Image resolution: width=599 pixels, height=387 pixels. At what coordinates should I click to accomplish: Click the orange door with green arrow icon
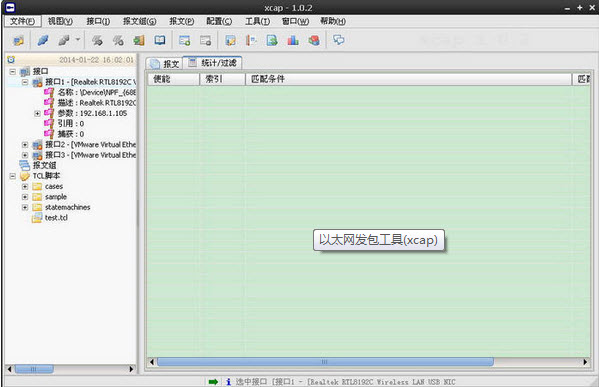click(139, 40)
